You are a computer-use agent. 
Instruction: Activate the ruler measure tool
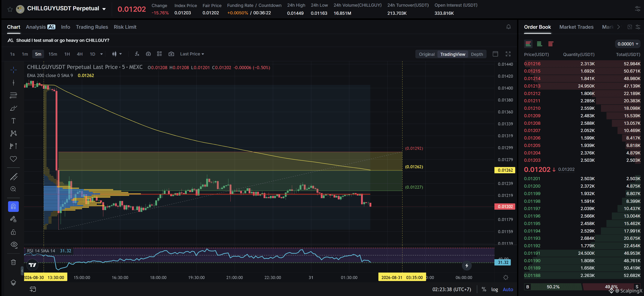click(x=14, y=177)
